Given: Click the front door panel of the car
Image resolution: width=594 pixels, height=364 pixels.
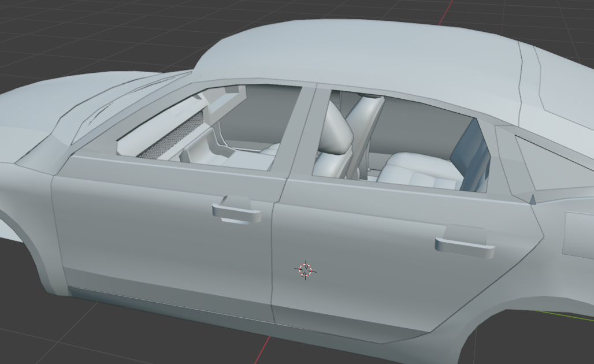Looking at the screenshot, I should pyautogui.click(x=166, y=235).
